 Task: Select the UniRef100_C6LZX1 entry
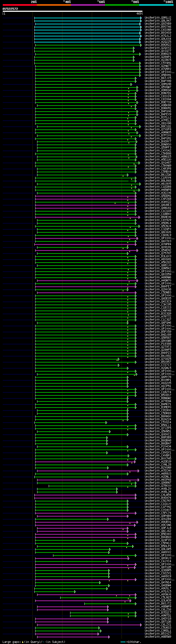point(158,625)
